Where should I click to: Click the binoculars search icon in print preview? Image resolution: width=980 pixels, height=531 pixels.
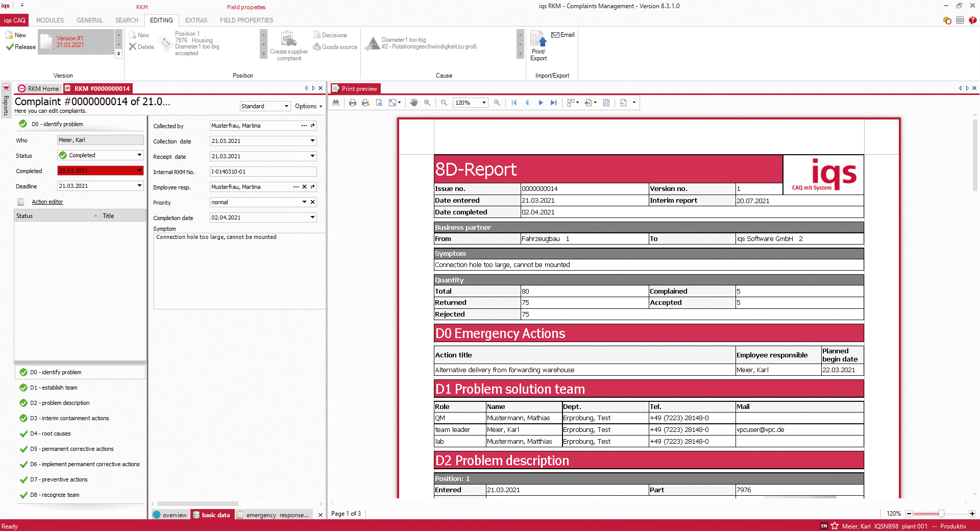(336, 103)
